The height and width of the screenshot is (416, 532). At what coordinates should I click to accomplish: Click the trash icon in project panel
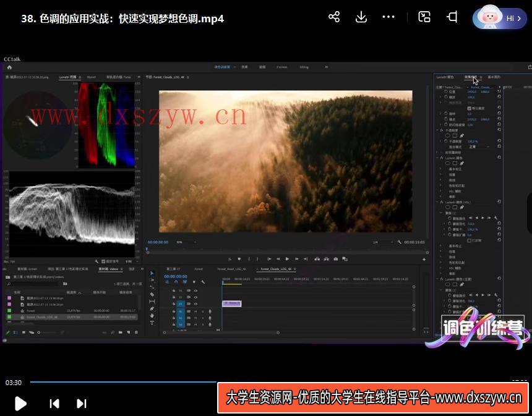click(136, 333)
